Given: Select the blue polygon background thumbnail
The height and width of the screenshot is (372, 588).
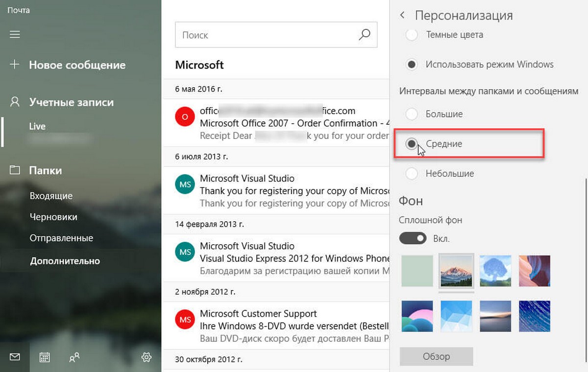Looking at the screenshot, I should [x=456, y=317].
